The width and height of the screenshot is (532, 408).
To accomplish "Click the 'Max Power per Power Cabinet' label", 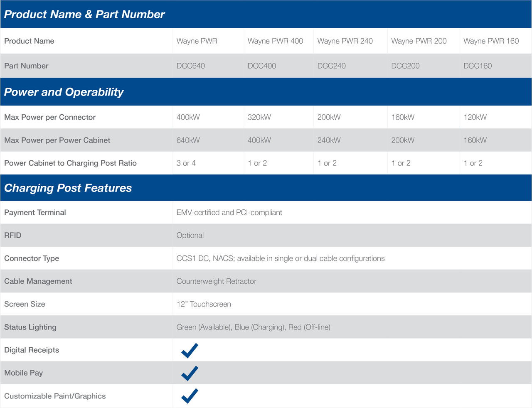I will pos(57,140).
